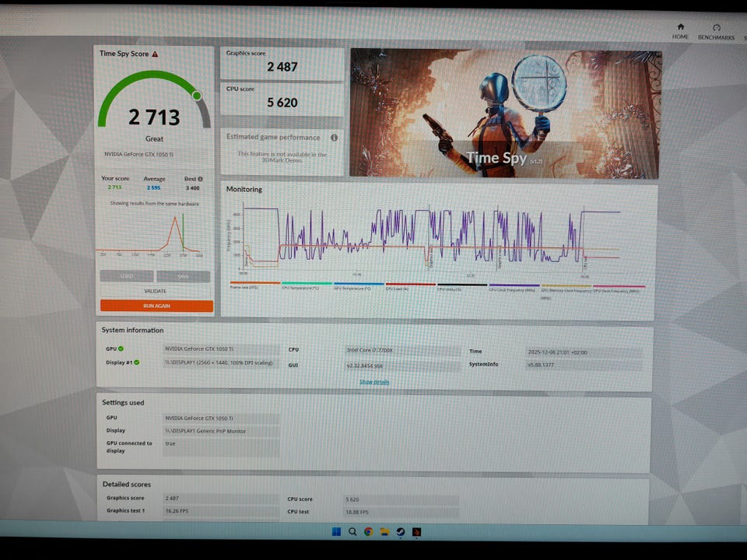Image resolution: width=747 pixels, height=560 pixels.
Task: Click the CPU score value 5 620
Action: (x=282, y=103)
